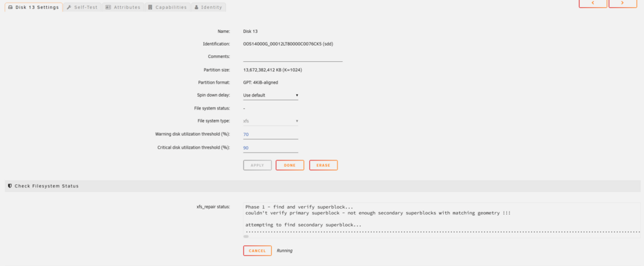Open the Identity tab
Viewport: 644px width, 266px height.
[208, 7]
